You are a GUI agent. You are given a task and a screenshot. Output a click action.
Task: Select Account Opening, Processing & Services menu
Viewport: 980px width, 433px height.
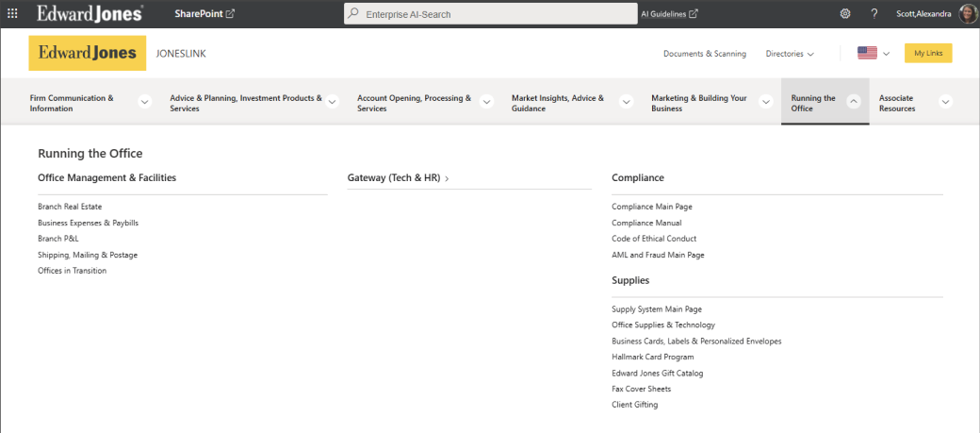pyautogui.click(x=414, y=103)
